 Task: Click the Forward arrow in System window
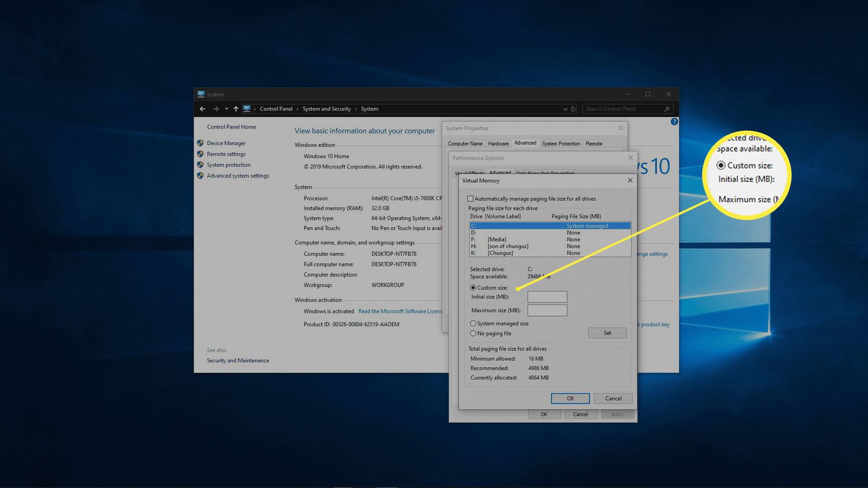(216, 109)
